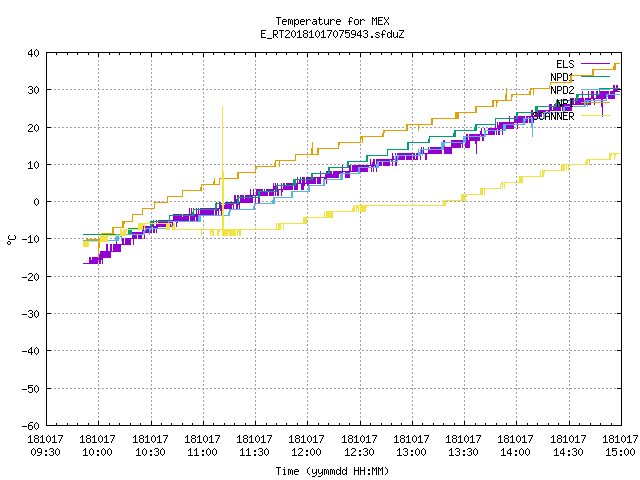Pick the yellow SCANNER legend line sample

pyautogui.click(x=595, y=116)
